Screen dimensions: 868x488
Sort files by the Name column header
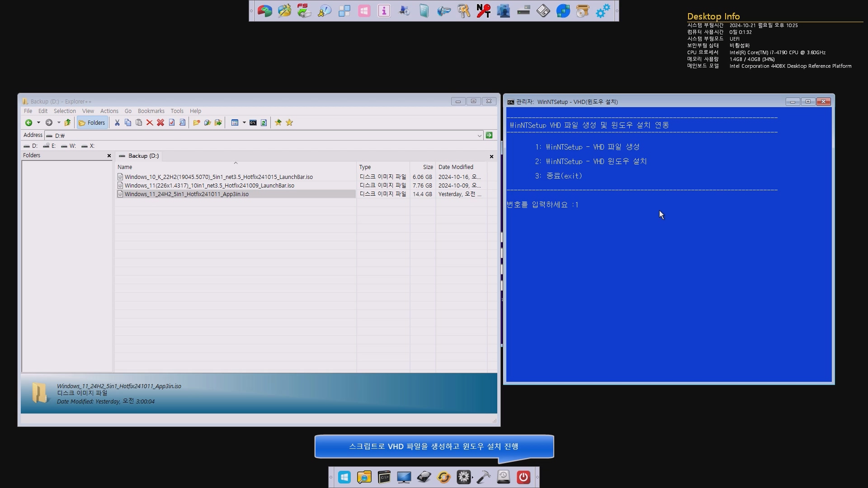click(x=236, y=167)
